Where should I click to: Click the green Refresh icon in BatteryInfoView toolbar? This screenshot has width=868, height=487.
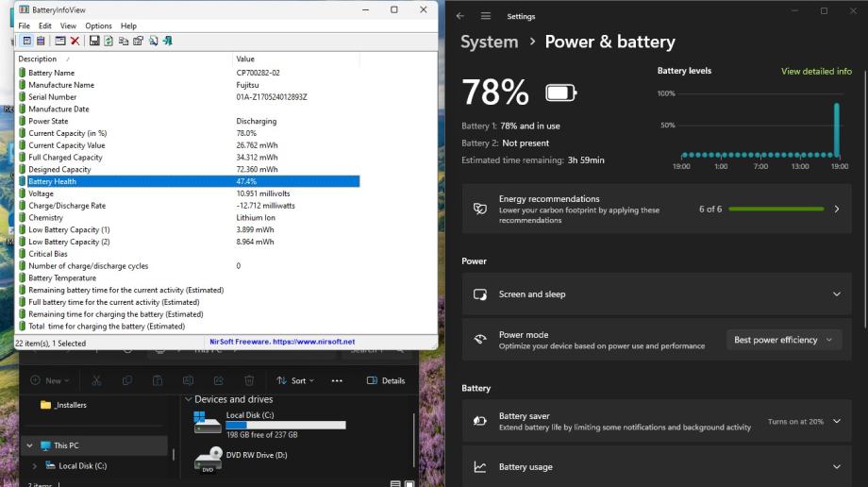[108, 41]
